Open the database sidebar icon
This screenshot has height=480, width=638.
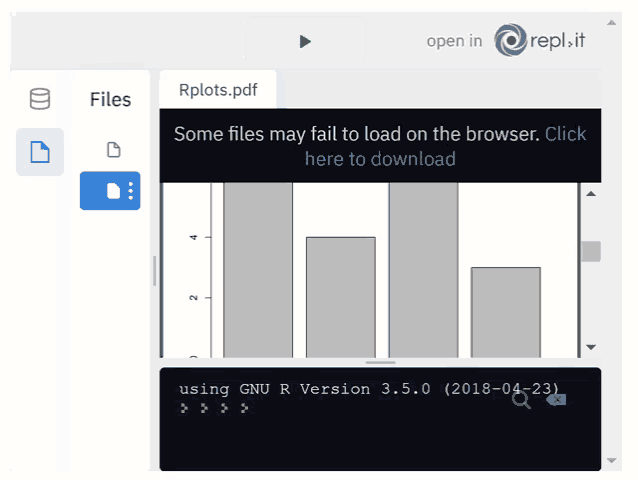(40, 99)
